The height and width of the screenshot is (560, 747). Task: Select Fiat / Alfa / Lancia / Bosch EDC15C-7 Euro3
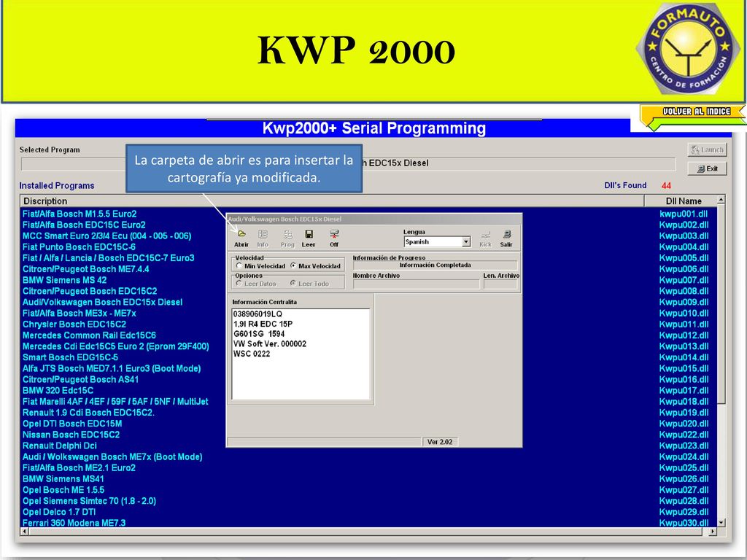pos(109,257)
